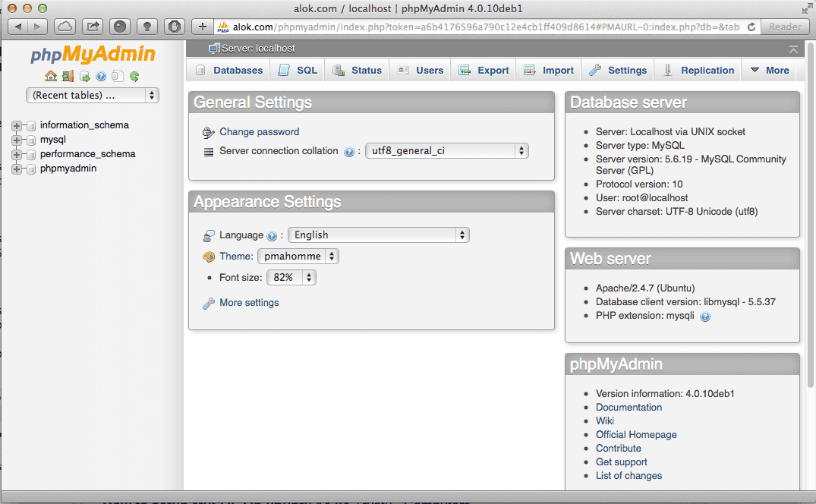816x504 pixels.
Task: Open the Recent tables dropdown
Action: pos(93,95)
